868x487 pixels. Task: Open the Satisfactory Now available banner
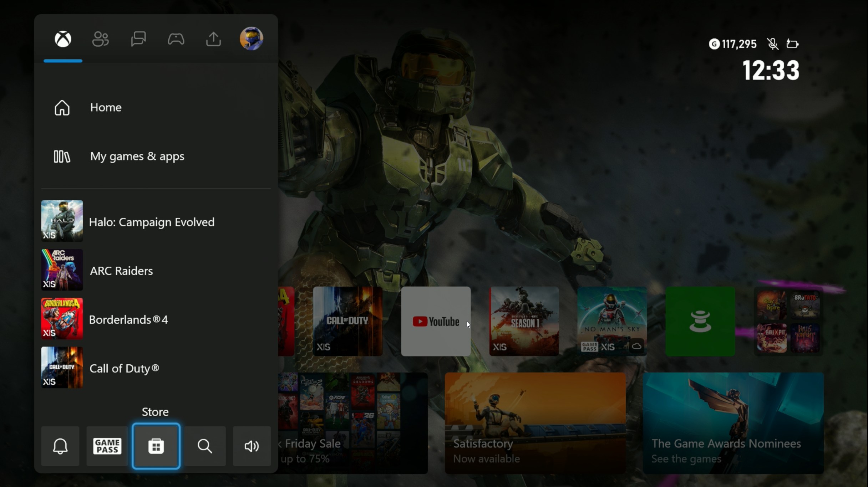coord(535,423)
